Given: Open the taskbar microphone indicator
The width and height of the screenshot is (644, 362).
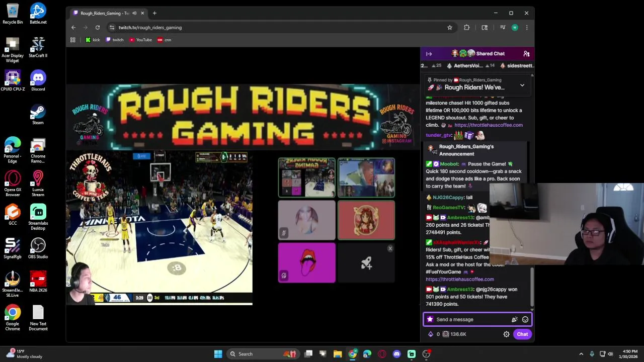Looking at the screenshot, I should click(592, 354).
